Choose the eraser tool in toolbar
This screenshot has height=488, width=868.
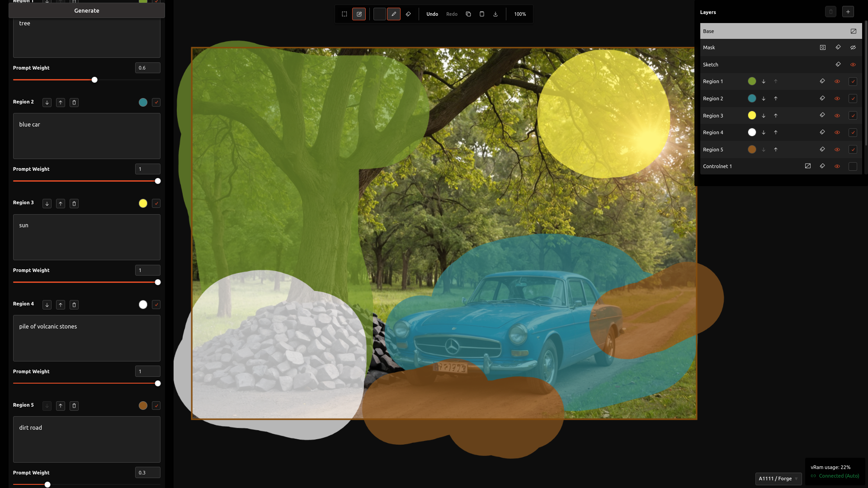pyautogui.click(x=408, y=14)
